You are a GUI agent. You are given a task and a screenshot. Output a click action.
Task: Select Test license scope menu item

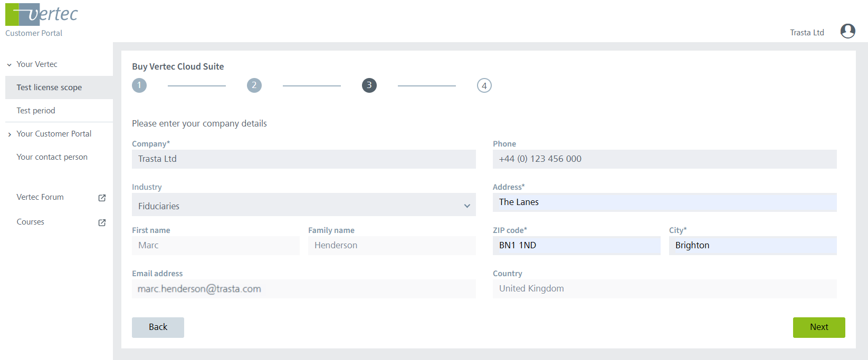tap(49, 87)
